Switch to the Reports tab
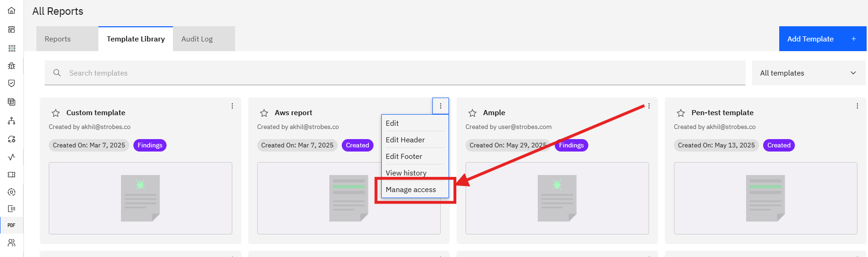This screenshot has width=868, height=257. click(x=67, y=39)
